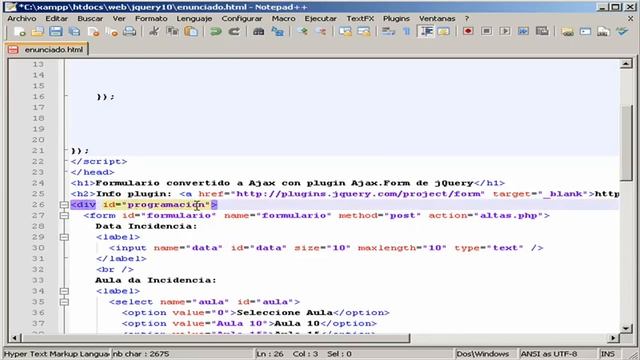Toggle INS insert mode in status bar
Screen dimensions: 640x360
[x=608, y=354]
